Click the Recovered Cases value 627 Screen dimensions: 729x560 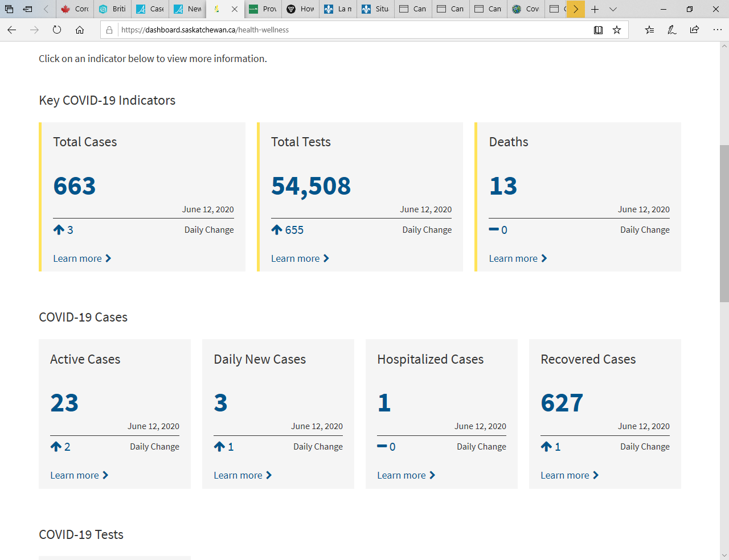coord(562,403)
